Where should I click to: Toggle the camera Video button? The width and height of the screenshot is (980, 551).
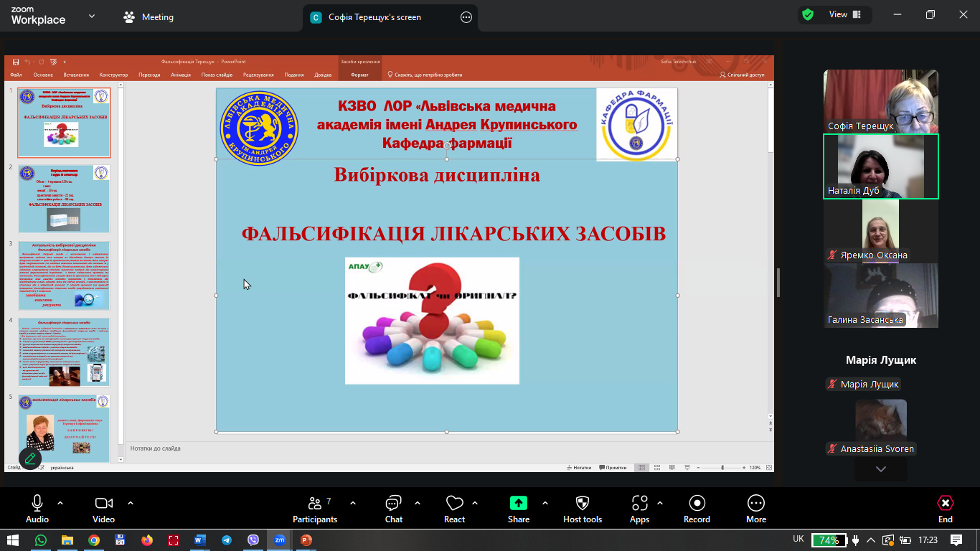tap(104, 509)
